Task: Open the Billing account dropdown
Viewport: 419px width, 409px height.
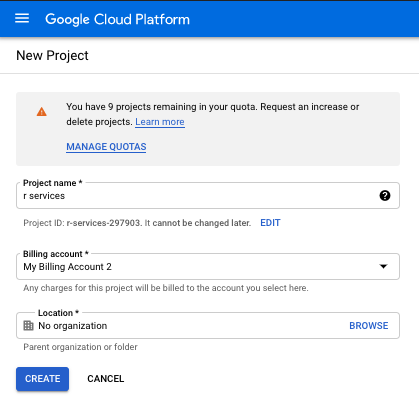Action: 208,267
